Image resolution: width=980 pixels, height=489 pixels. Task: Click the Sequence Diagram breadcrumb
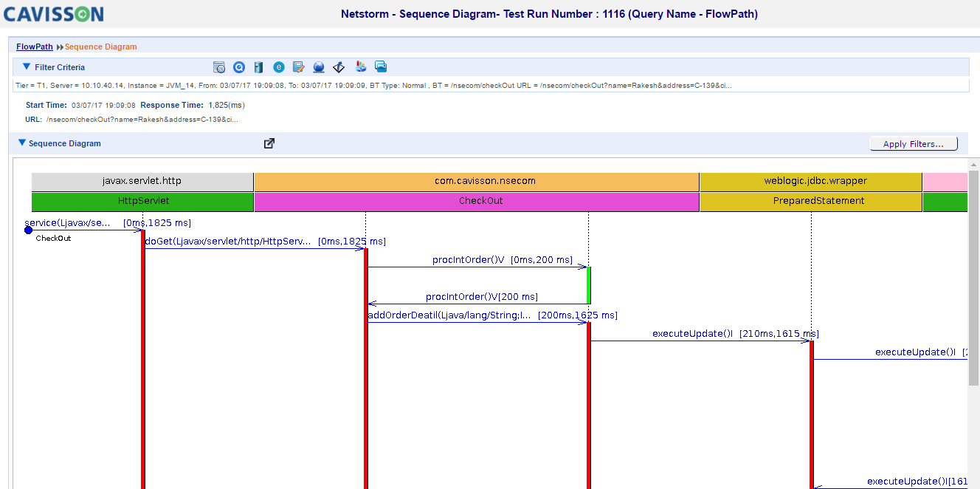tap(100, 47)
